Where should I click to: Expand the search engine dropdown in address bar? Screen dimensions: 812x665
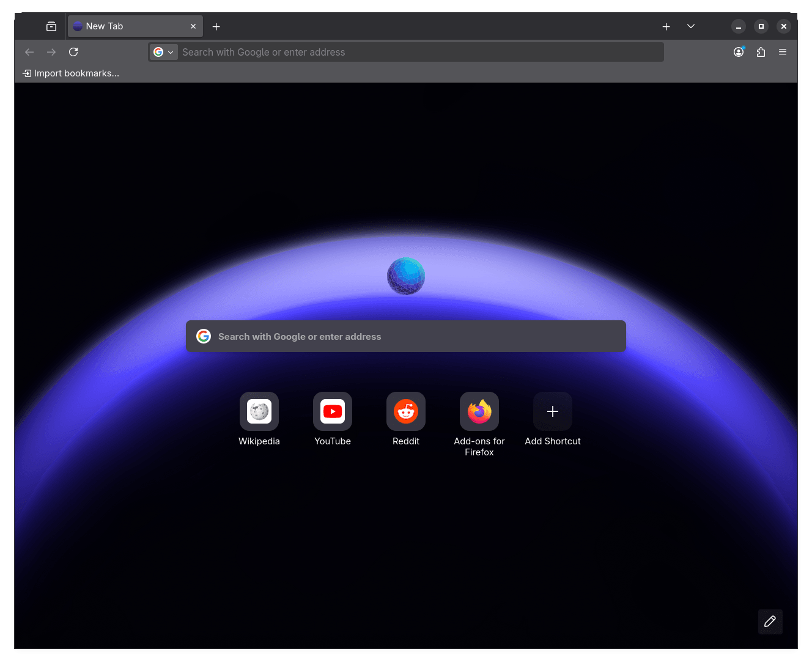coord(164,52)
